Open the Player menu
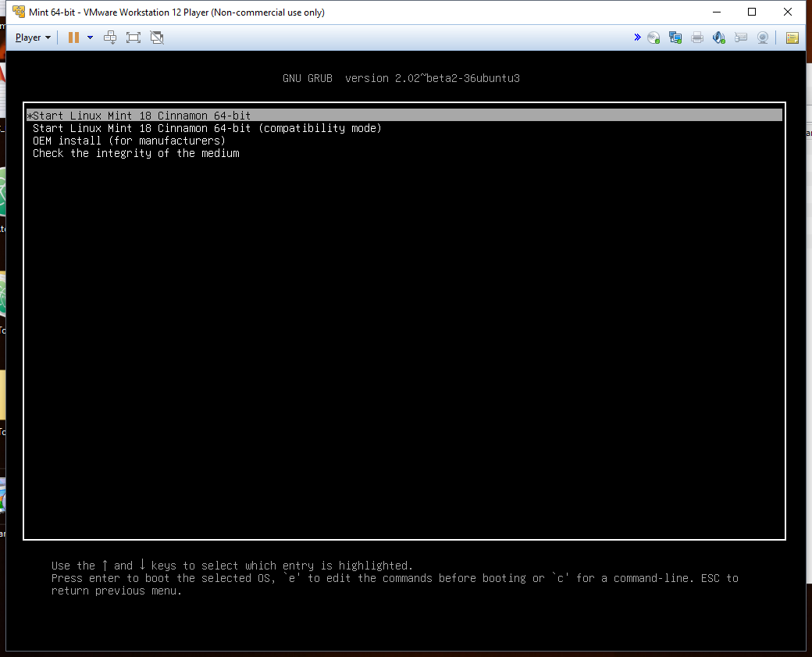The image size is (812, 657). pyautogui.click(x=32, y=37)
